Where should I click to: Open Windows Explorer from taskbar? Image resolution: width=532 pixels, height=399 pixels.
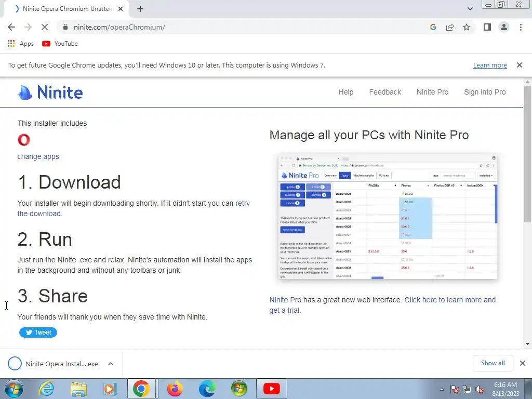[78, 389]
